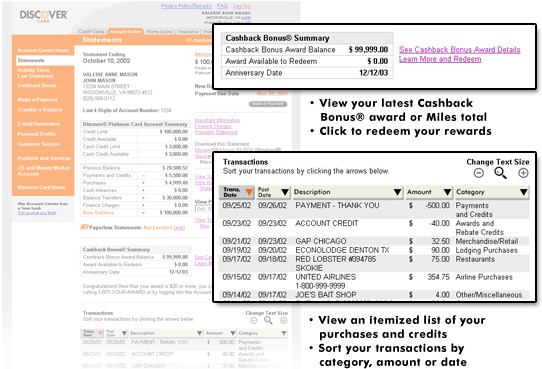
Task: Click '12/12/03' anniversary date in enlarged summary
Action: tap(373, 73)
